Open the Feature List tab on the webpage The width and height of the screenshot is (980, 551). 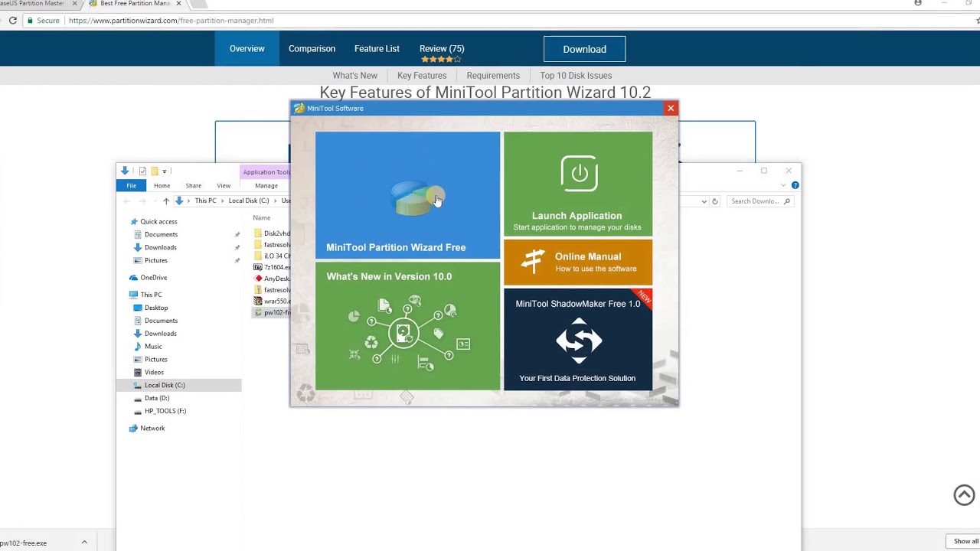(377, 48)
